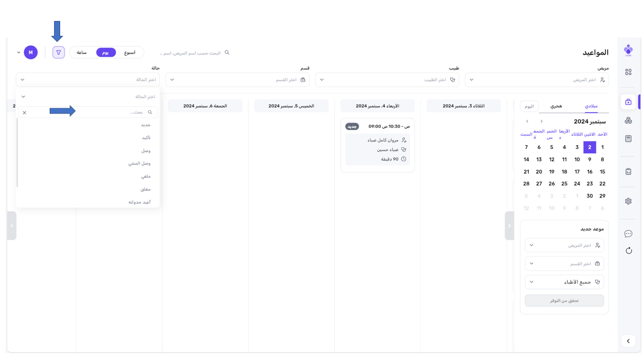The image size is (644, 357).
Task: Open the chat bubble icon in sidebar
Action: click(x=628, y=234)
